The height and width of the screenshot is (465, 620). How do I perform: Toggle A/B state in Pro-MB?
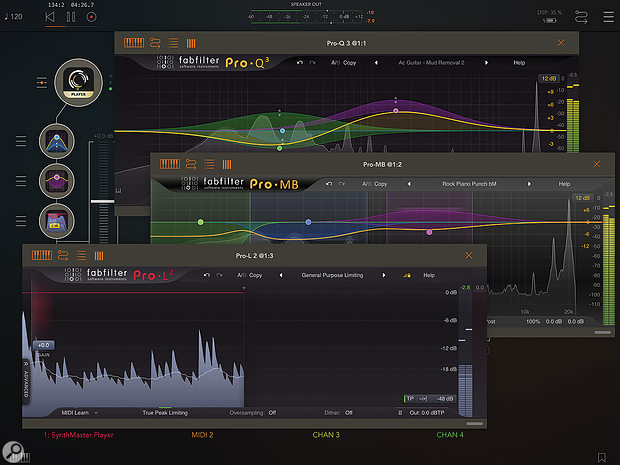[x=367, y=184]
